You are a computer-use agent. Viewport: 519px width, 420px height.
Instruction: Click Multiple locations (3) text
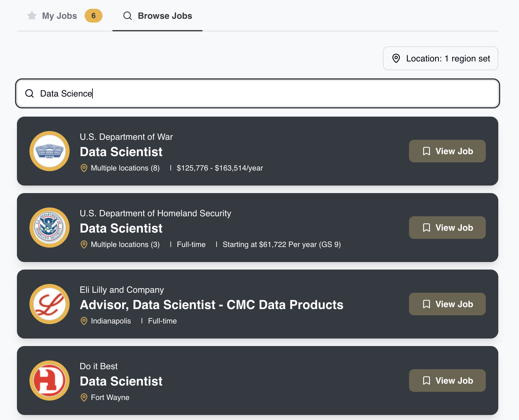pyautogui.click(x=125, y=244)
